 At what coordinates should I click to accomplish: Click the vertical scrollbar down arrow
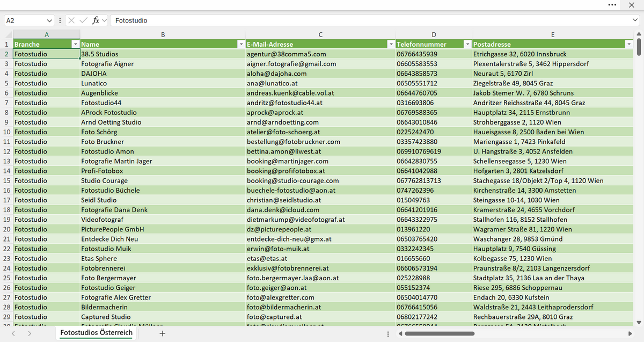639,322
